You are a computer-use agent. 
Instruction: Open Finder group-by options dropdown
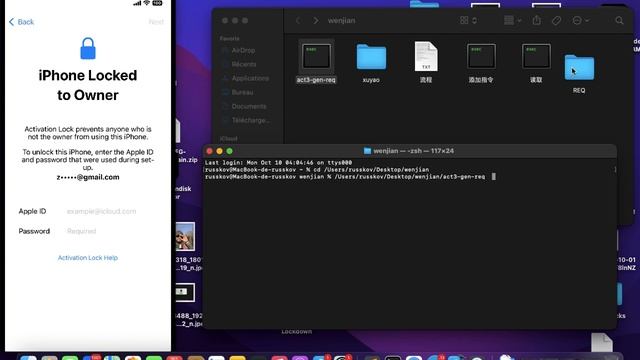tap(513, 20)
